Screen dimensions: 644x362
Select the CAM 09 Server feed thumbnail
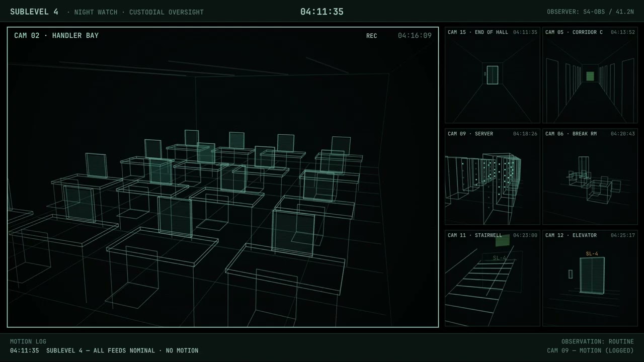(x=492, y=176)
